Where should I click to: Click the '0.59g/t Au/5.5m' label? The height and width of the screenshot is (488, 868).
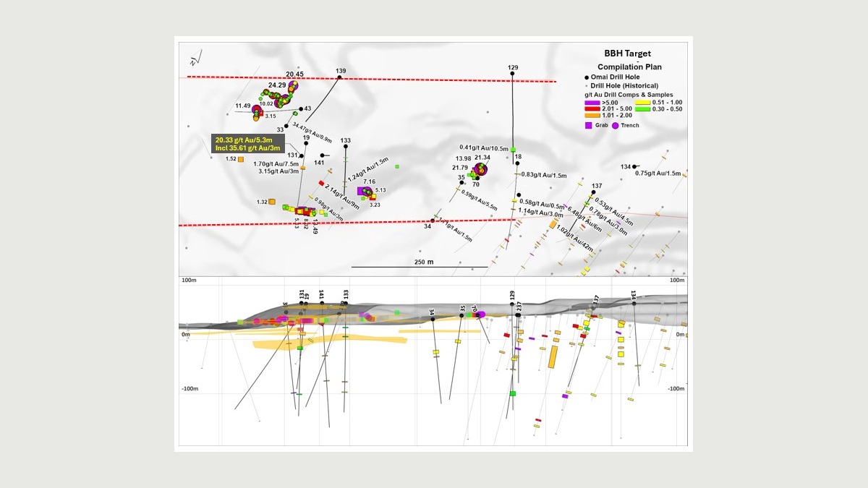point(479,200)
